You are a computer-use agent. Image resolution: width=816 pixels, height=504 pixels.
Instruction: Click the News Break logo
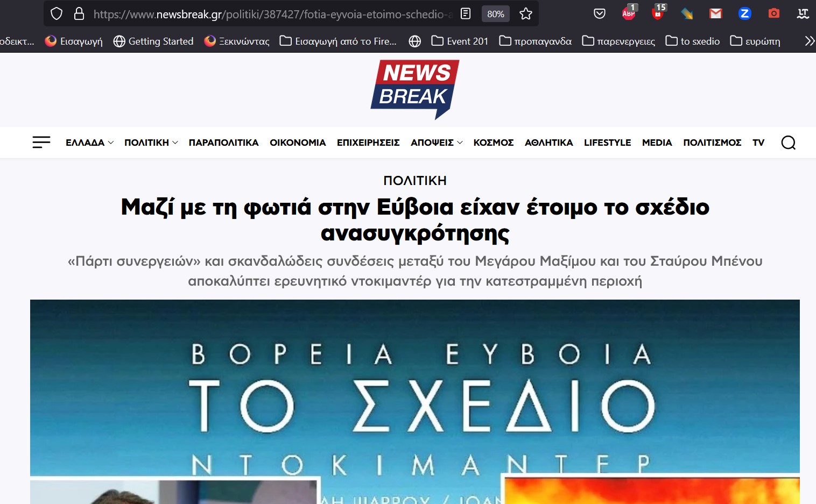point(414,89)
